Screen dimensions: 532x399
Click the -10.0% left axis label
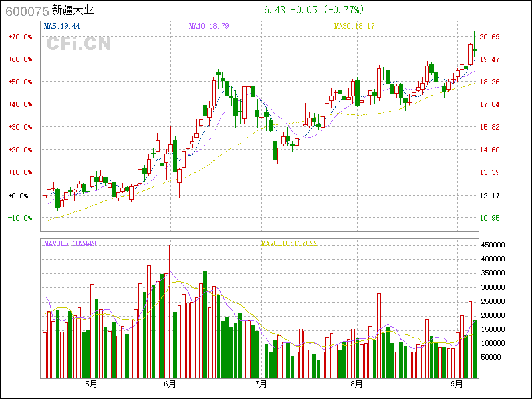coord(20,218)
